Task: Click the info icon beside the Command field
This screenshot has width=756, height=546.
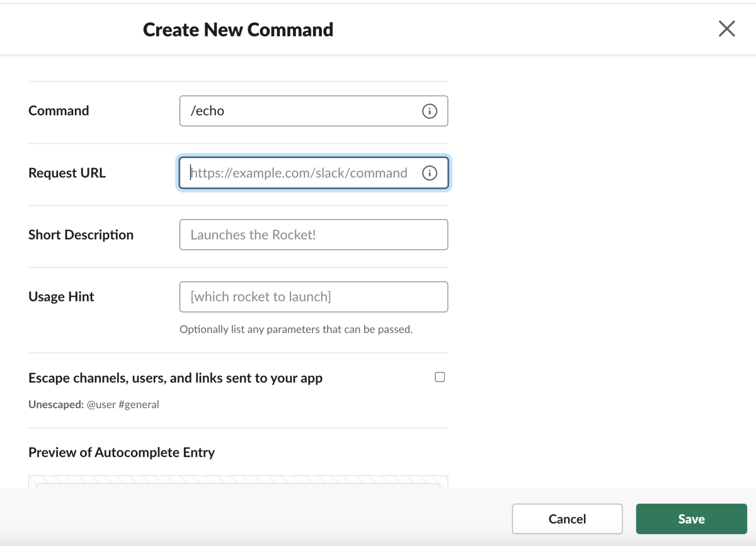Action: [x=429, y=111]
